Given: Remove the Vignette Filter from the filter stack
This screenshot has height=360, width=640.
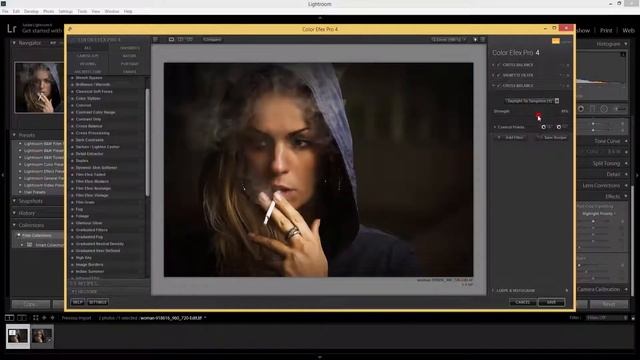Looking at the screenshot, I should point(568,76).
